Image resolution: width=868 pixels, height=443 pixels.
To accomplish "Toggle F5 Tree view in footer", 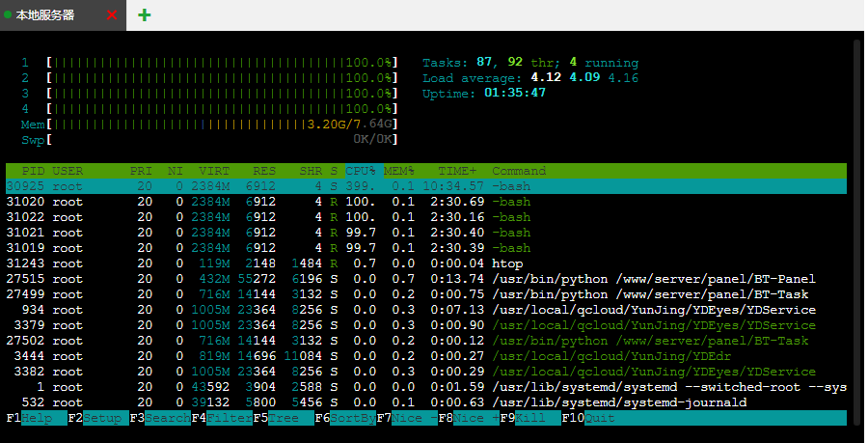I will tap(284, 418).
